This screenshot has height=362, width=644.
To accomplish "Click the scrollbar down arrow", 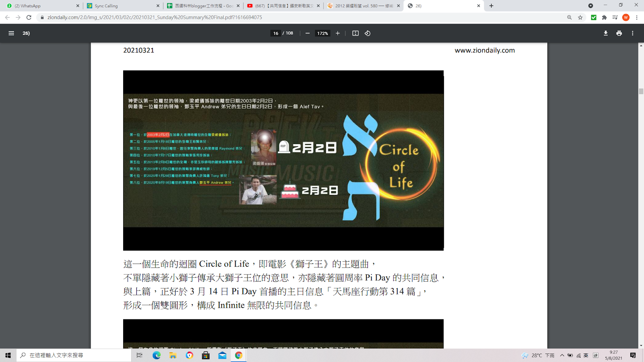I will tap(641, 346).
